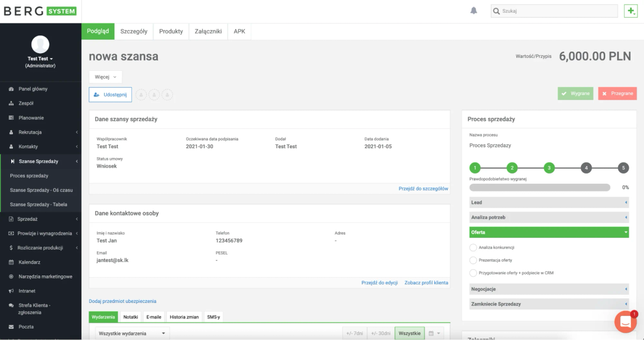This screenshot has width=644, height=340.
Task: Click the search magnifier icon
Action: tap(496, 11)
